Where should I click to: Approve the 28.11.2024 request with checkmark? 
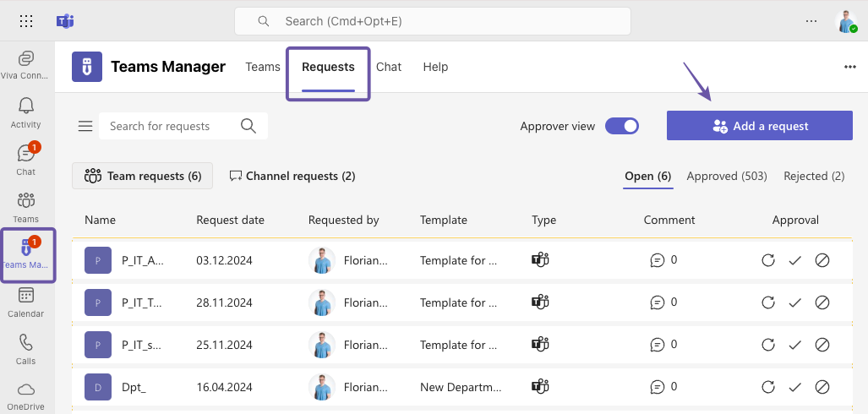click(795, 302)
